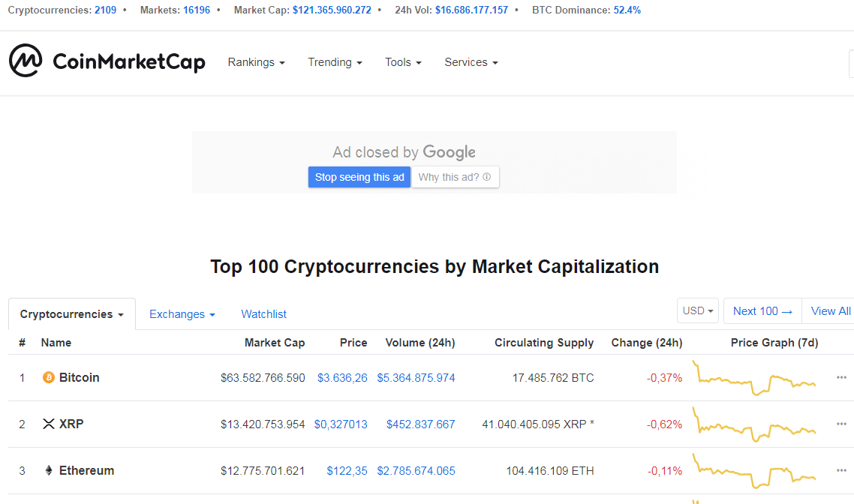Click the CoinMarketCap logo icon
Screen dimensions: 854x504
coord(26,61)
